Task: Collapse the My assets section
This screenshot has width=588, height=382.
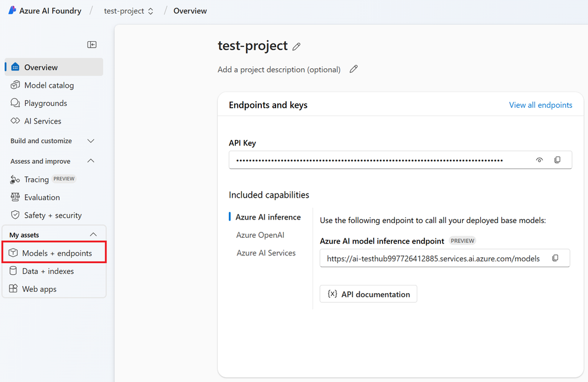Action: [x=93, y=235]
